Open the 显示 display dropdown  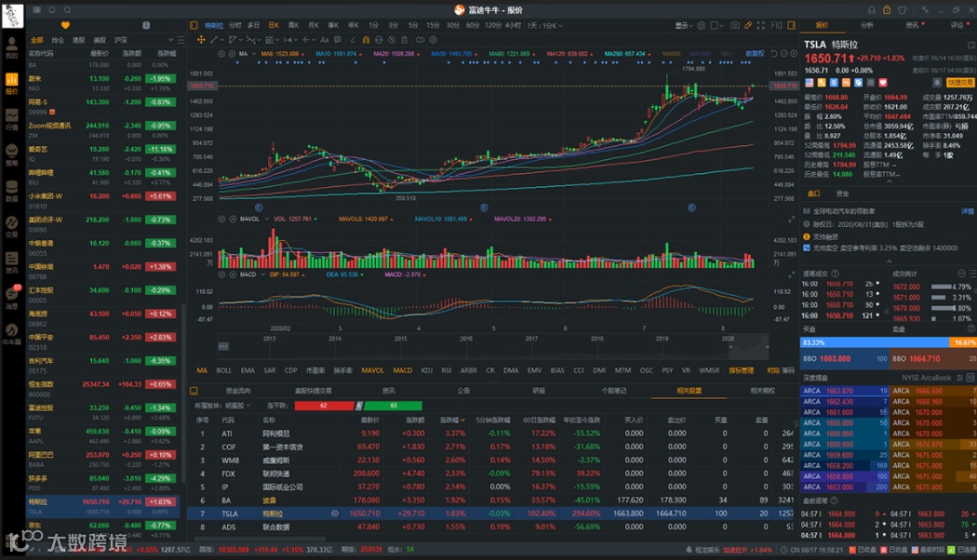[684, 25]
